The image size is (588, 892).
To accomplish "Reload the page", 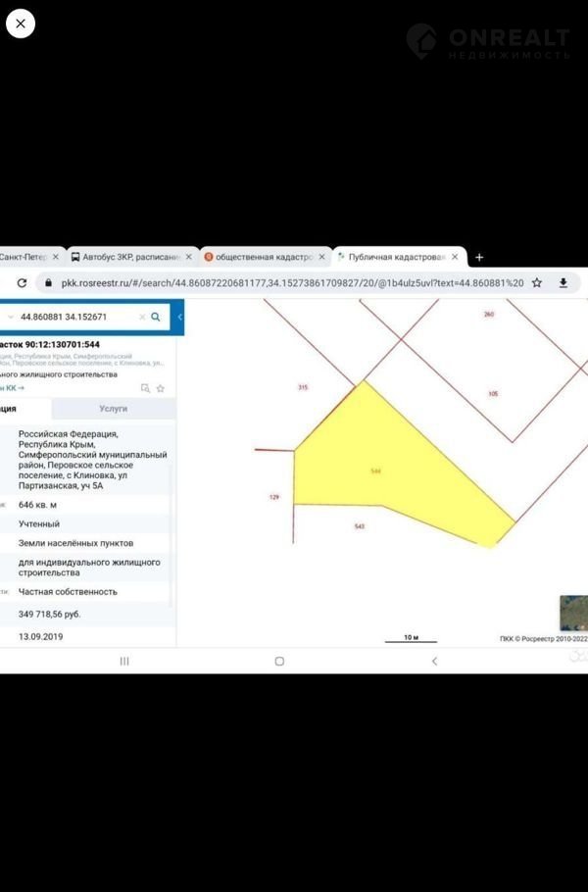I will pyautogui.click(x=21, y=282).
